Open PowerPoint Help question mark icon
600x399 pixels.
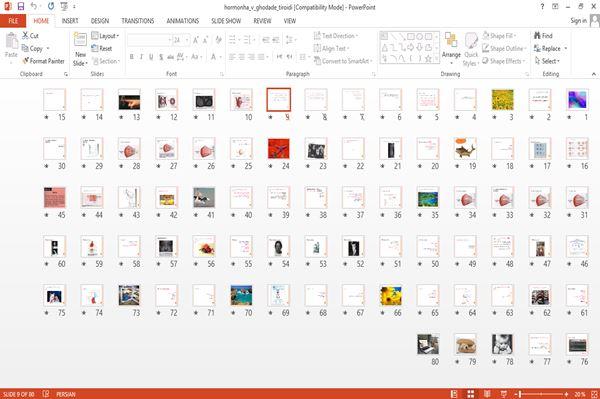[x=542, y=7]
